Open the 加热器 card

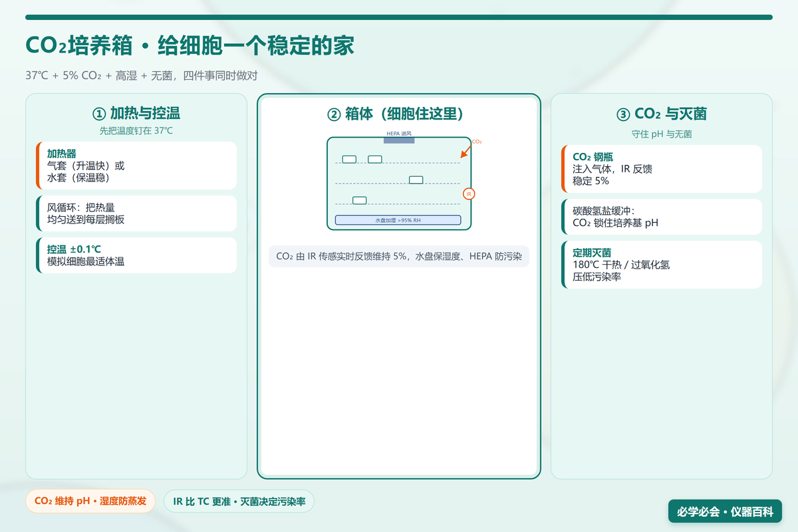click(136, 166)
